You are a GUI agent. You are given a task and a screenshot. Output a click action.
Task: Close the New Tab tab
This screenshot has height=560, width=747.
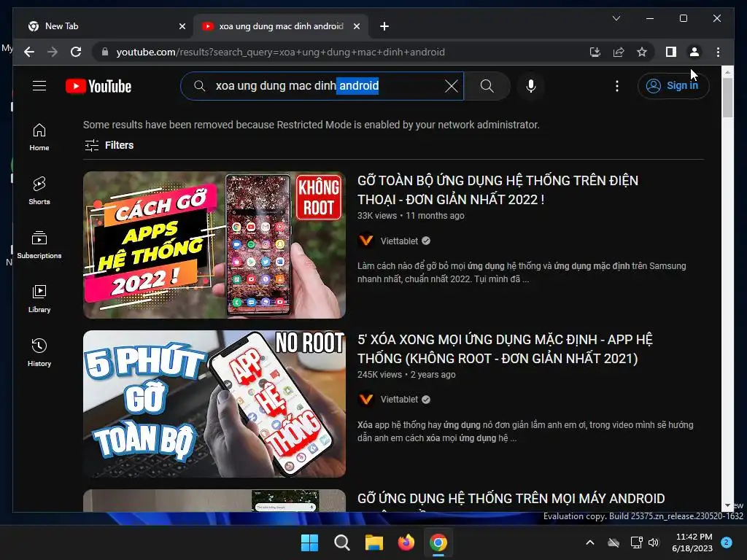pyautogui.click(x=182, y=26)
